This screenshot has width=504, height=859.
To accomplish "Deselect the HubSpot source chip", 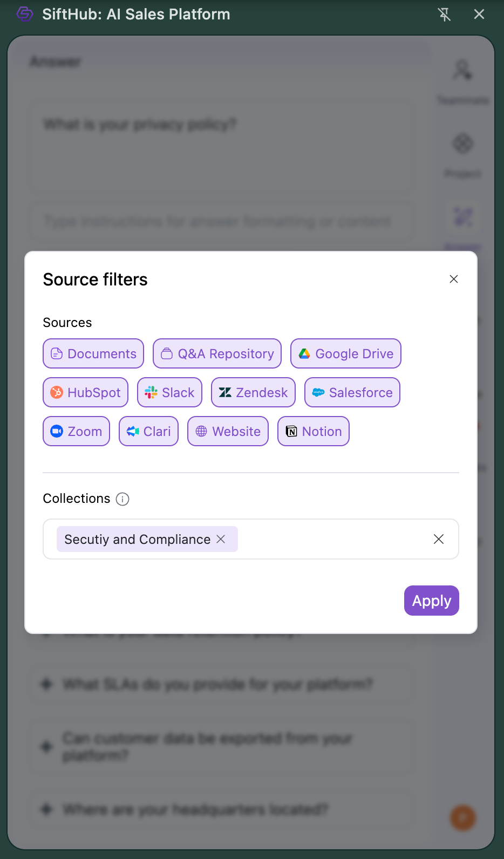I will pyautogui.click(x=85, y=392).
